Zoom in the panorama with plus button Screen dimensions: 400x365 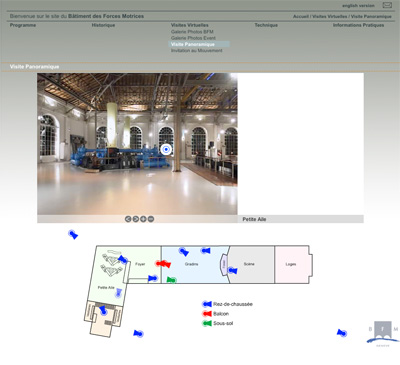[143, 219]
